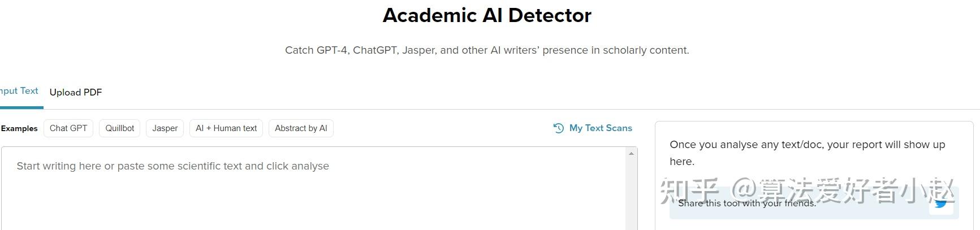Open the Upload PDF tab
980x230 pixels.
click(x=76, y=92)
